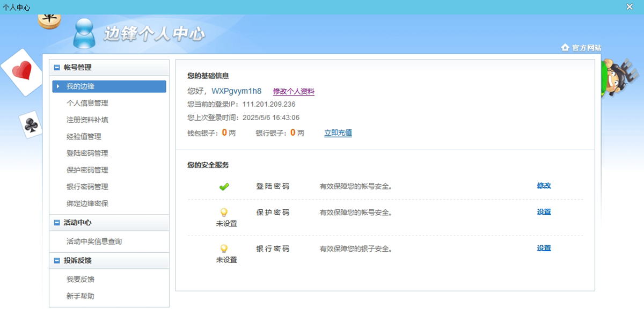Click the club playing card decoration
This screenshot has height=322, width=644.
tap(30, 125)
